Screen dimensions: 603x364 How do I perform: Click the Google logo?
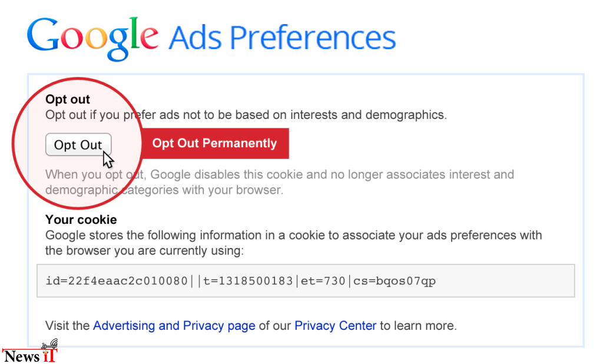click(92, 38)
